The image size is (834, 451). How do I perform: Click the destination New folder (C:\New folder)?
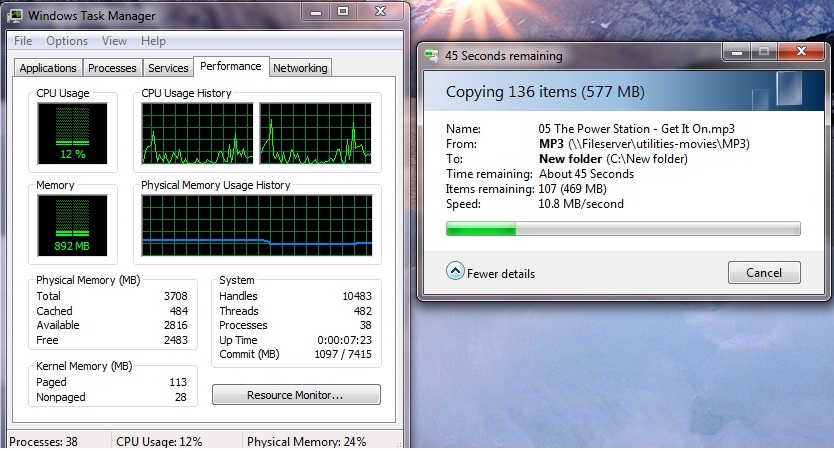[x=613, y=159]
